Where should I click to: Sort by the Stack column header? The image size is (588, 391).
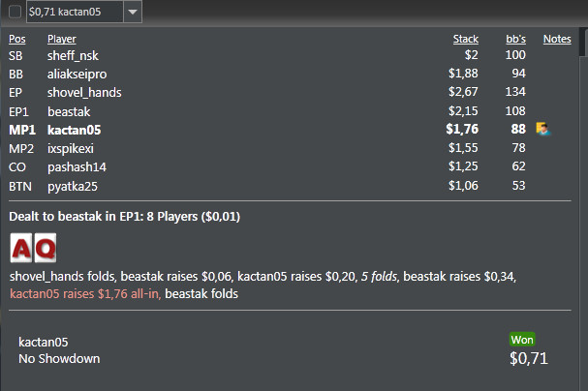coord(465,39)
